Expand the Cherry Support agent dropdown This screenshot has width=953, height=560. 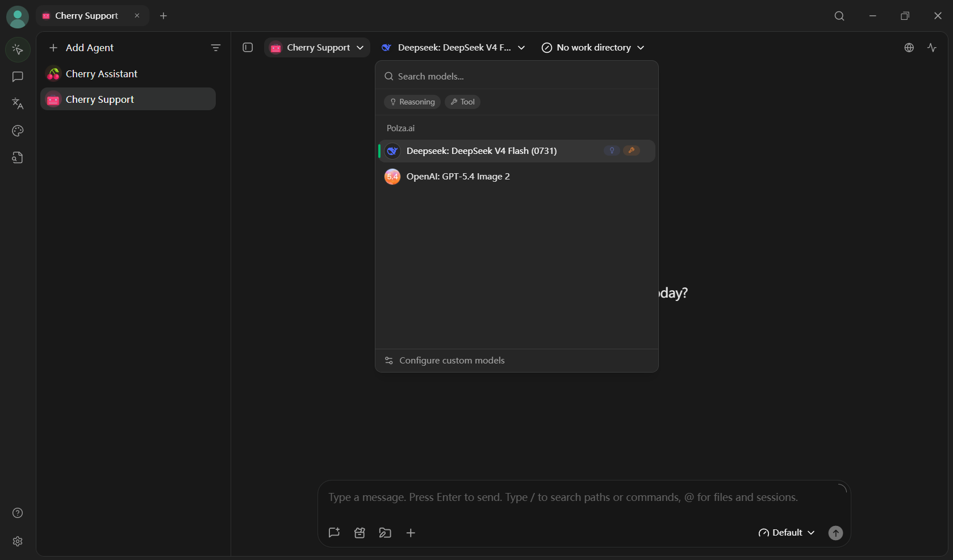317,48
